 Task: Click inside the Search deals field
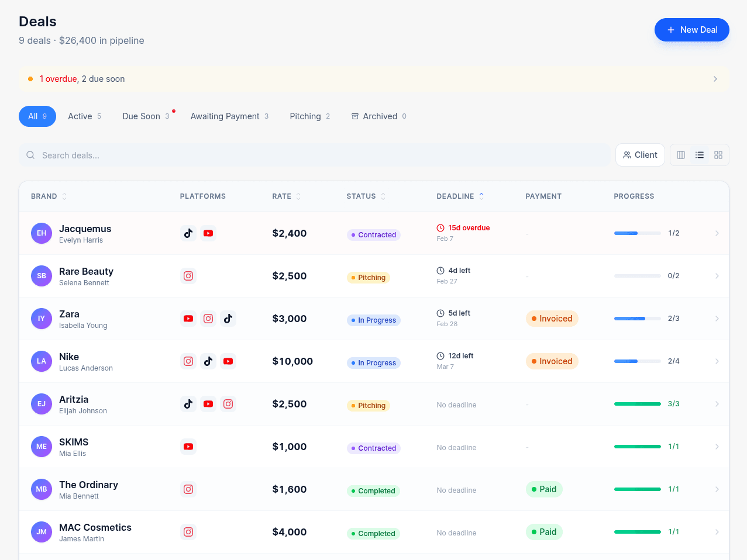(x=234, y=155)
